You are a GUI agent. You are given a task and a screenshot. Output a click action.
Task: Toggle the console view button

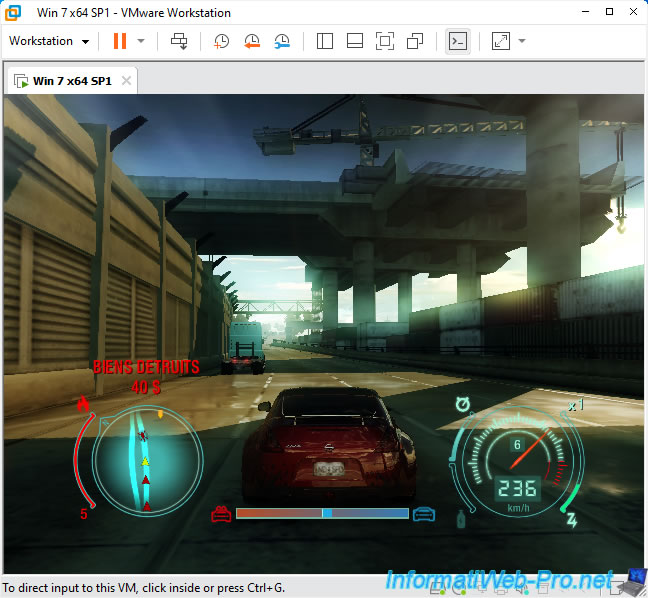point(458,41)
